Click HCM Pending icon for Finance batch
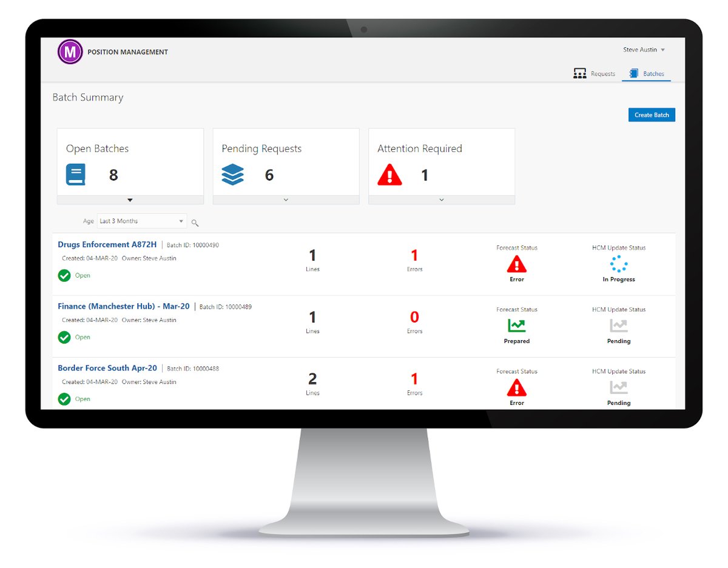 tap(619, 326)
